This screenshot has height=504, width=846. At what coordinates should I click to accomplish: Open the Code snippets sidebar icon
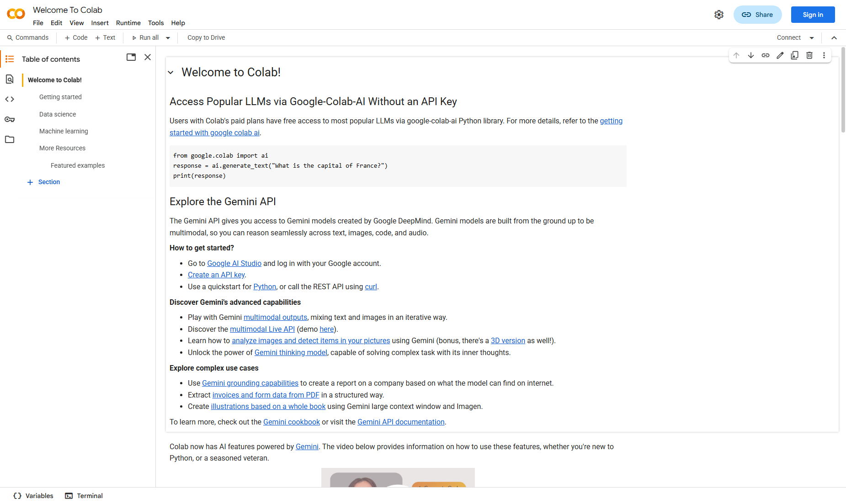(x=10, y=99)
